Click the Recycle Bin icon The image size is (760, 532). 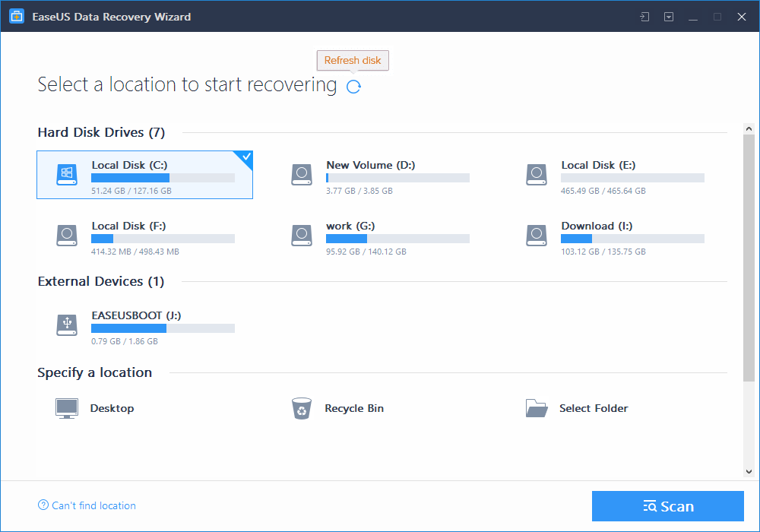(302, 408)
